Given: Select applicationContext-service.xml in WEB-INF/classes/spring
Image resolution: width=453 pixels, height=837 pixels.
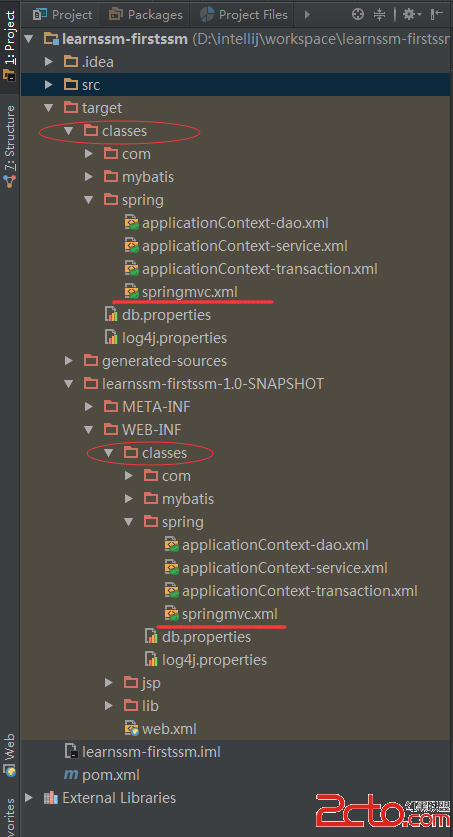Looking at the screenshot, I should coord(285,567).
